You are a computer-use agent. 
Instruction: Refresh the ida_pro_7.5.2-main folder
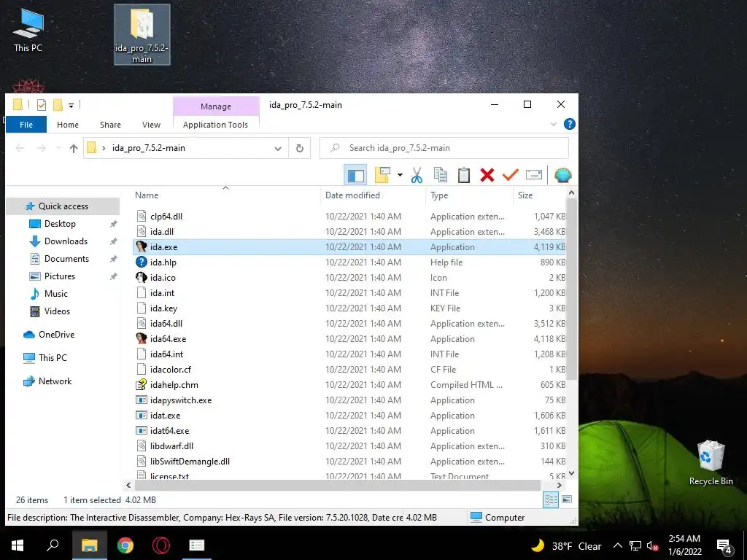(300, 149)
